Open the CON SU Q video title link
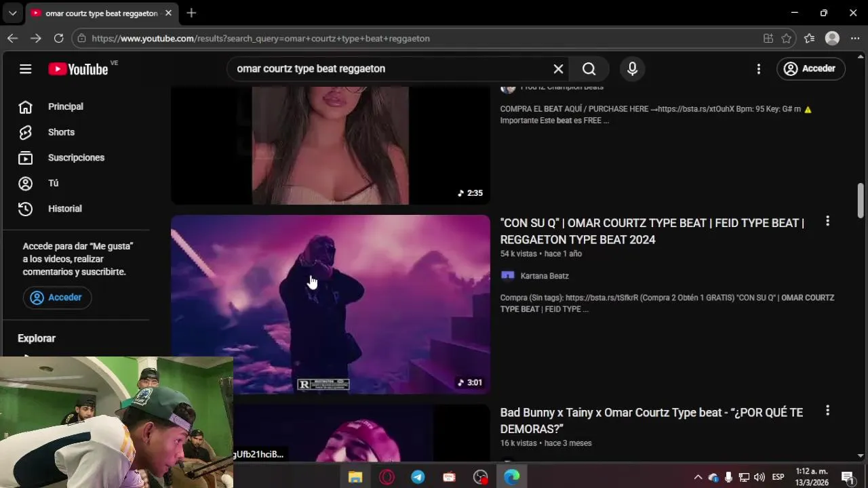 point(652,231)
